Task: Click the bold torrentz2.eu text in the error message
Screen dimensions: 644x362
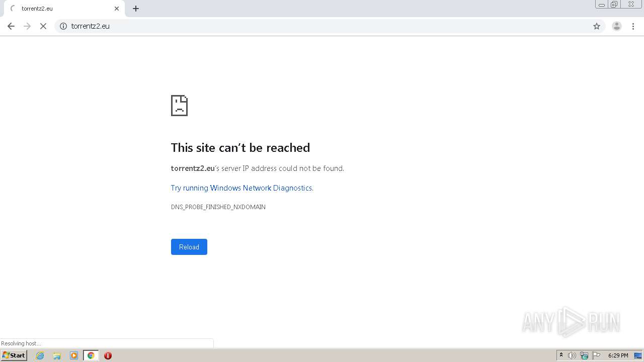Action: [x=193, y=168]
